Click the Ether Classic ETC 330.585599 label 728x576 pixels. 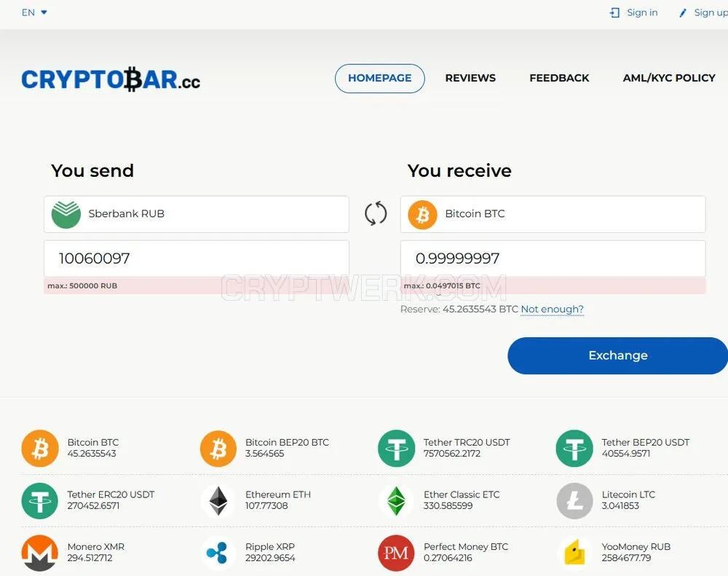[462, 500]
